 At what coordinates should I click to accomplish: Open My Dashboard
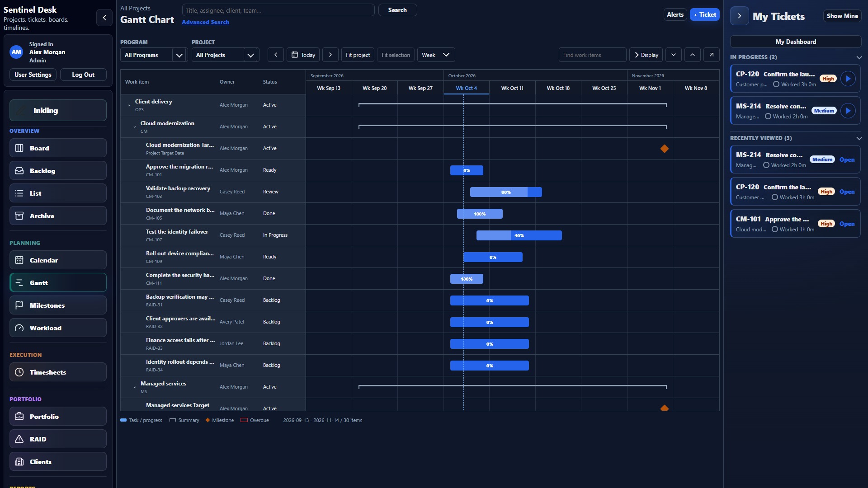point(796,42)
